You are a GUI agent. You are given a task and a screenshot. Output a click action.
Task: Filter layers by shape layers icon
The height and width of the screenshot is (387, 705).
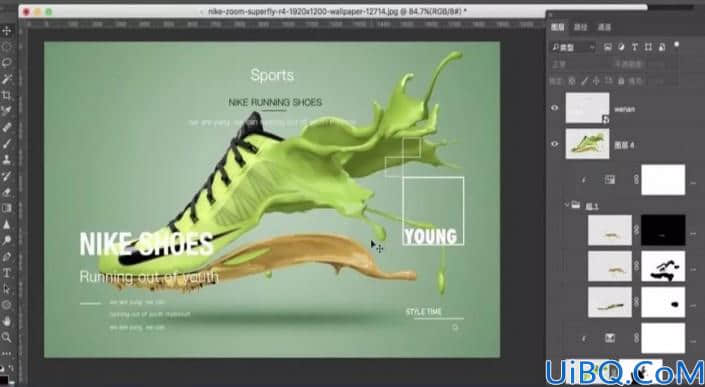(648, 47)
